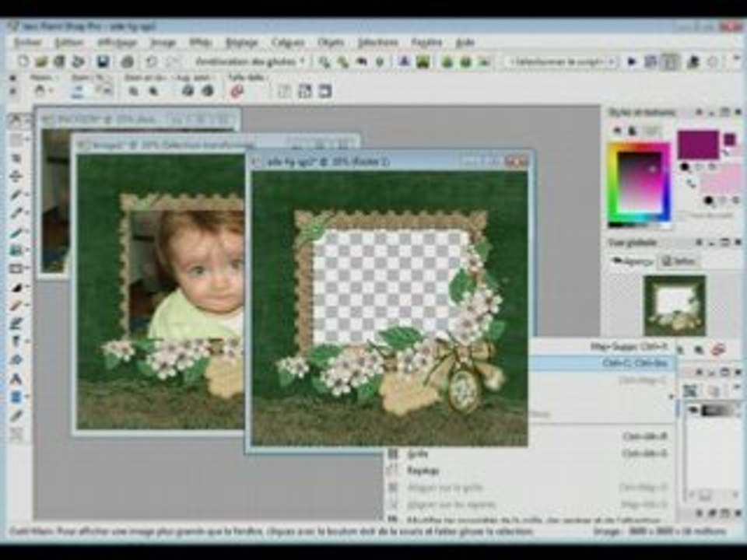
Task: Select the Crop tool in left palette
Action: (x=16, y=158)
